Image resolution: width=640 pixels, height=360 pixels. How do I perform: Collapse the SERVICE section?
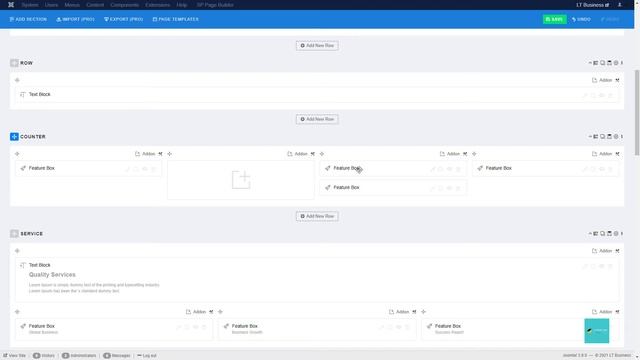[590, 233]
